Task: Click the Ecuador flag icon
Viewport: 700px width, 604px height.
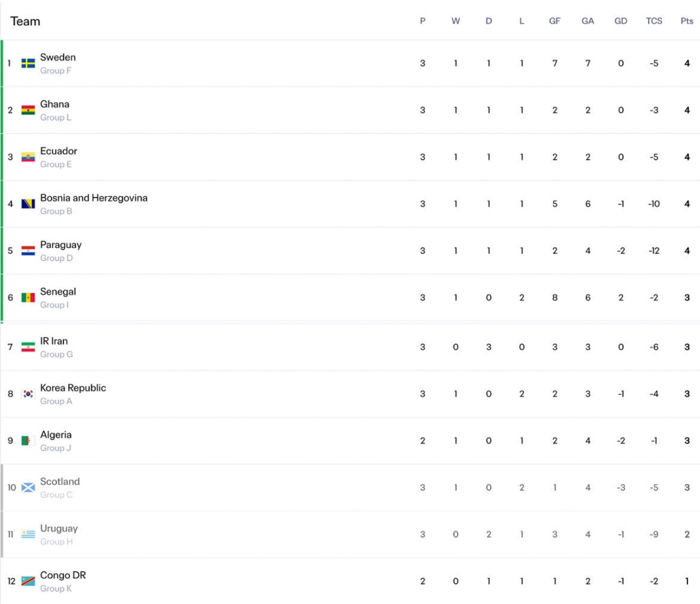Action: 28,157
